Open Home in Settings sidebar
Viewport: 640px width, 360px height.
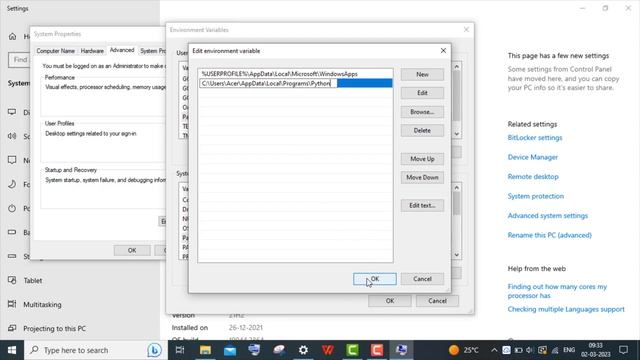click(13, 36)
